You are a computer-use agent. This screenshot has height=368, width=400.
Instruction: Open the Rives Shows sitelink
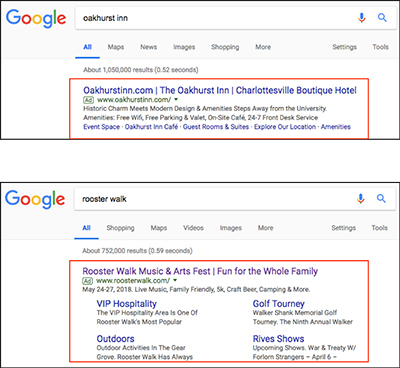[x=278, y=339]
